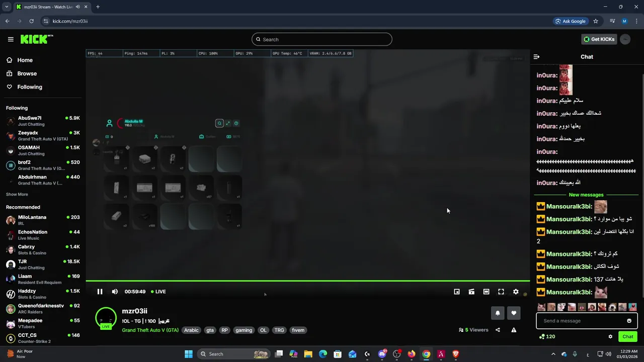
Task: Click Grand Theft Auto V category link
Action: (x=150, y=330)
